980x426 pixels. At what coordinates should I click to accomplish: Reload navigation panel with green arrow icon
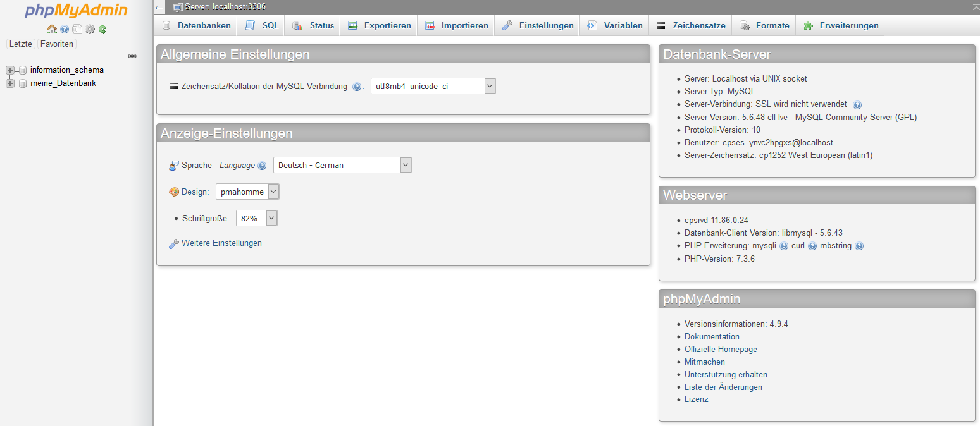[x=102, y=29]
